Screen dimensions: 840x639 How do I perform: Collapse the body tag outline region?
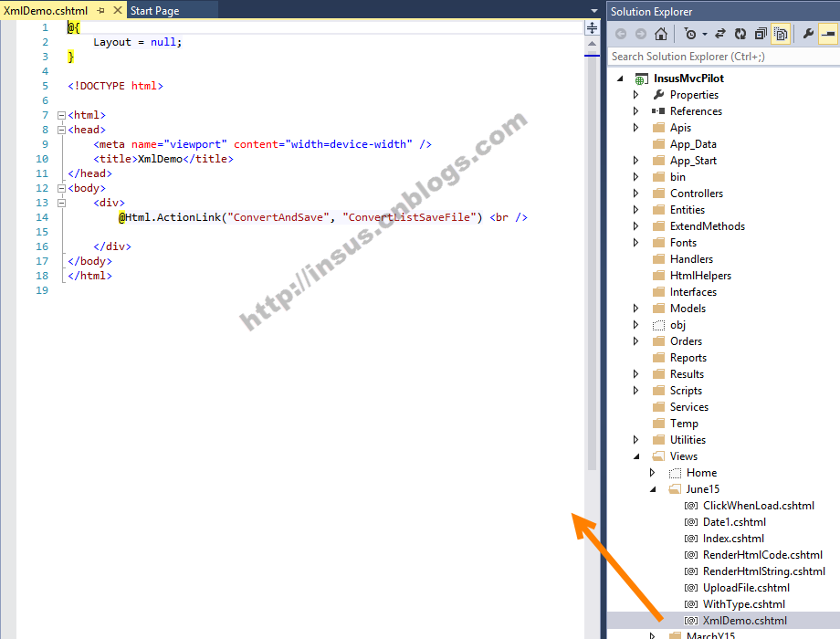coord(61,188)
